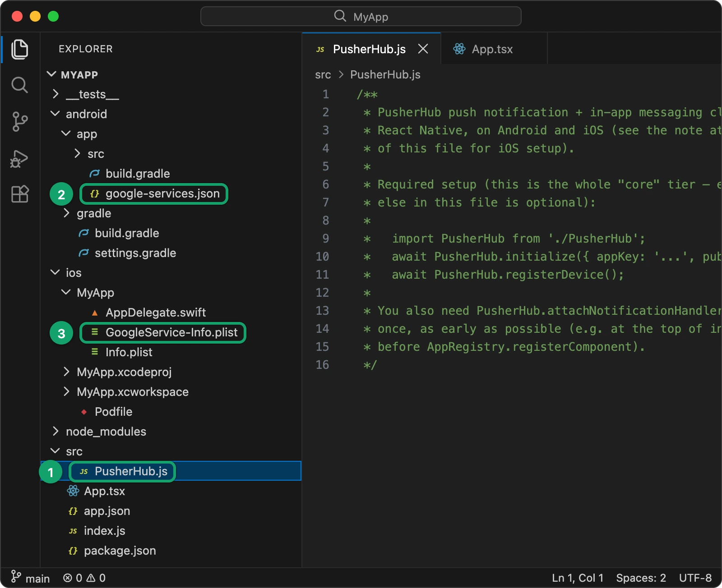Open GoogleService-Info.plist file

point(171,332)
